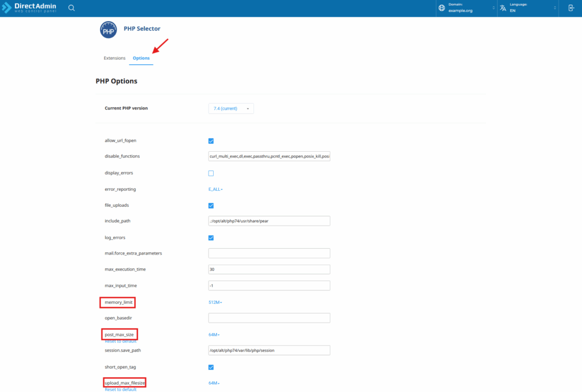Click the double chevron in DirectAdmin logo
Screen dimensions: 582x392
tap(8, 7)
